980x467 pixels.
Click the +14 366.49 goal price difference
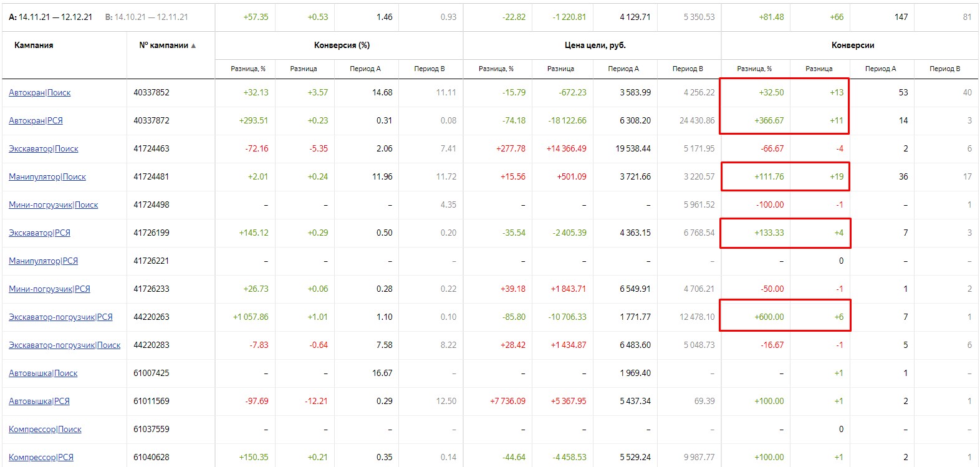point(566,148)
